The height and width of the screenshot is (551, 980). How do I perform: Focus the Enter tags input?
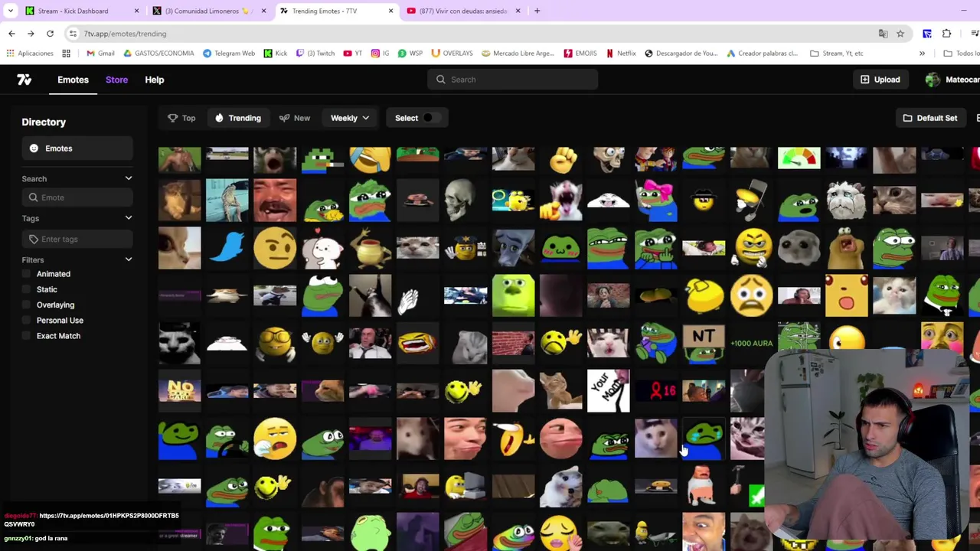(77, 240)
